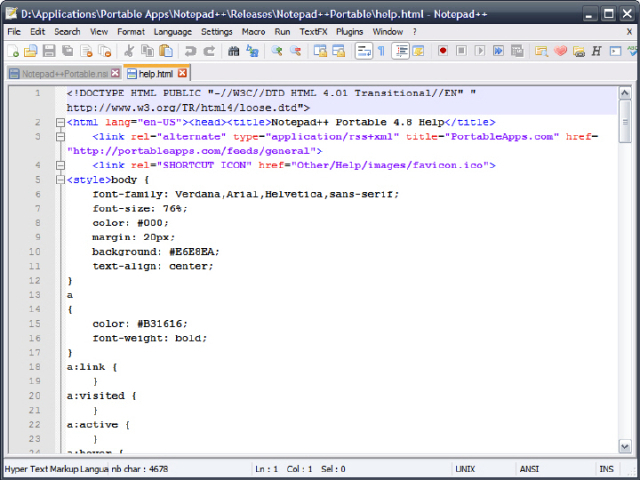
Task: Open the Settings menu
Action: [217, 32]
